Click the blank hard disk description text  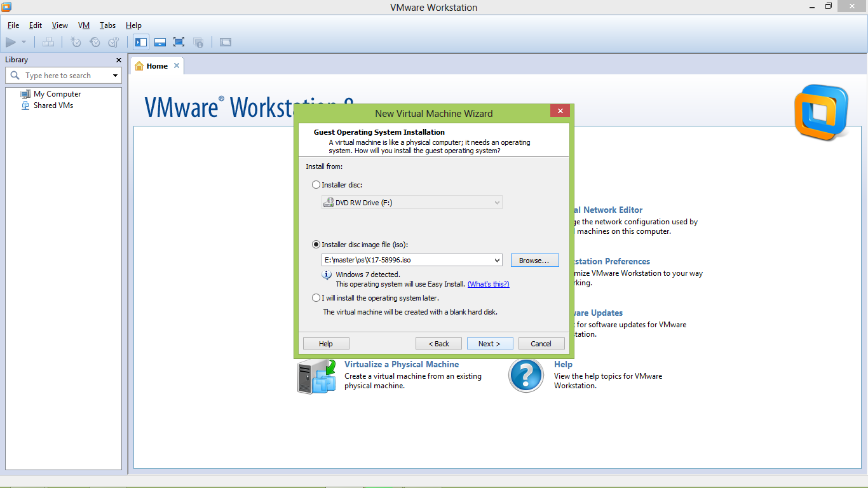pyautogui.click(x=410, y=312)
